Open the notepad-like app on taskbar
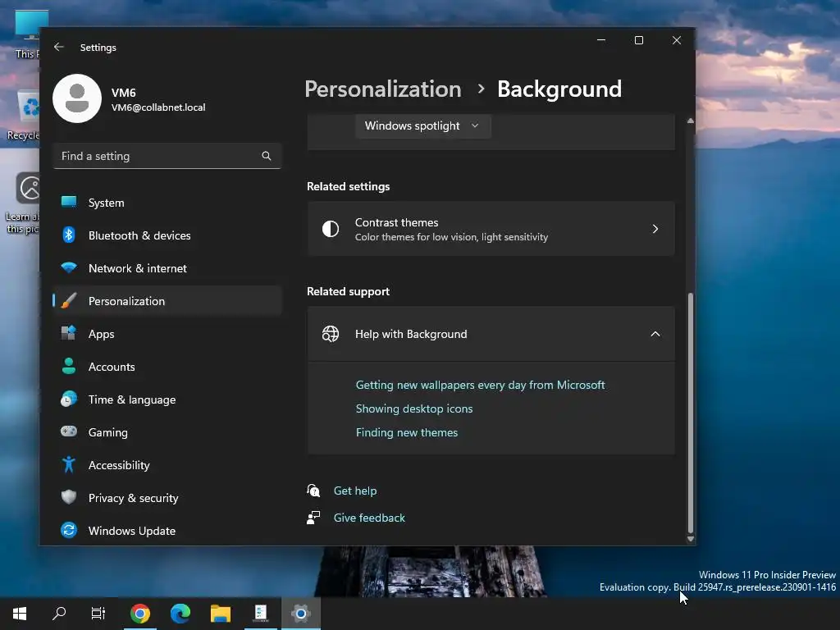840x630 pixels. click(x=261, y=614)
